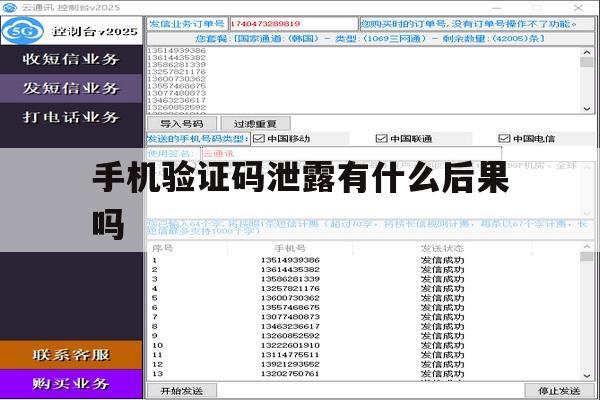
Task: Toggle 中国联通 checkbox
Action: 382,139
